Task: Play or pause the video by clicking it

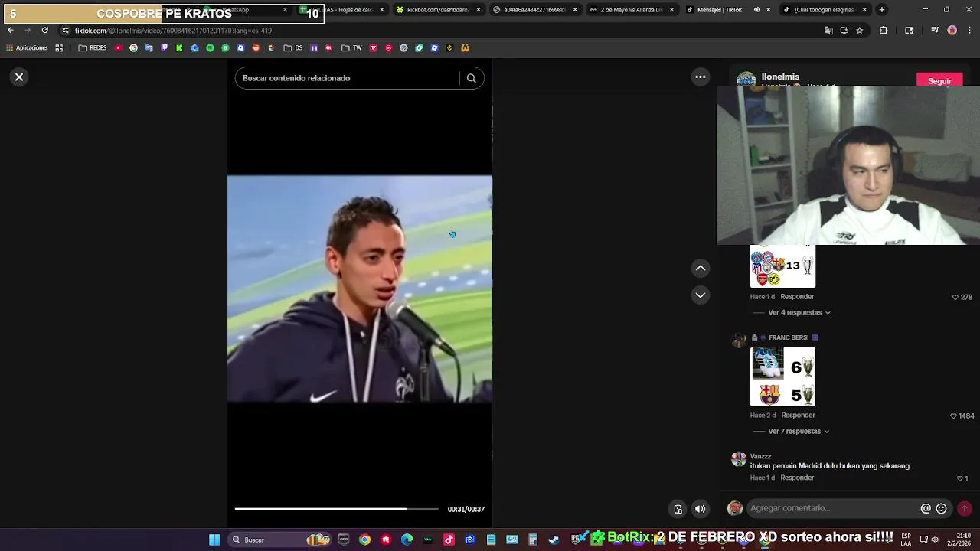Action: pyautogui.click(x=360, y=289)
